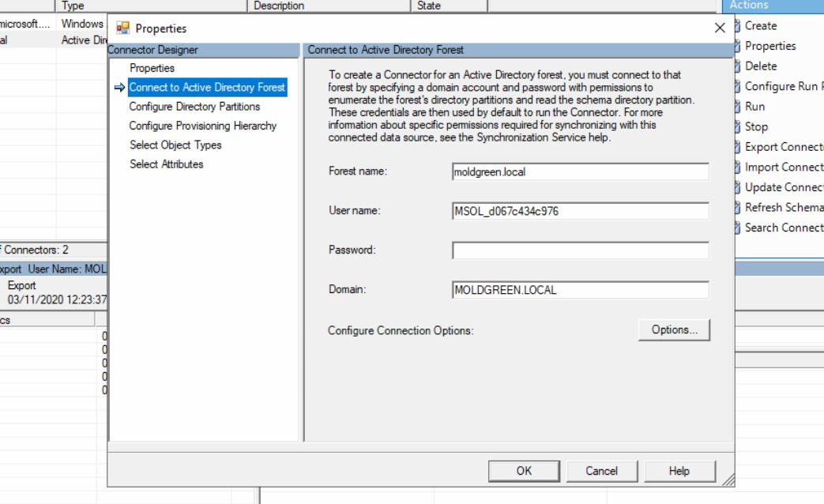Viewport: 824px width, 504px height.
Task: Select Properties page in Connector Designer
Action: [152, 68]
